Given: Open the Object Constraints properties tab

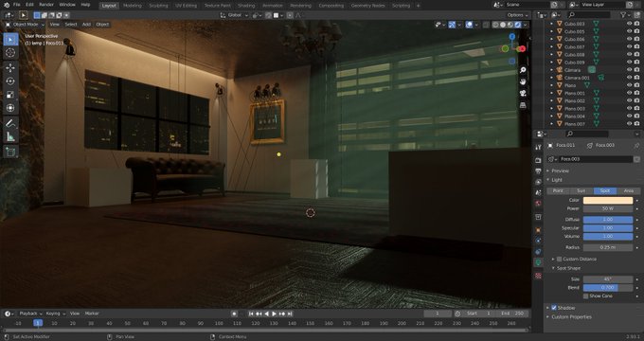Looking at the screenshot, I should coord(538,251).
